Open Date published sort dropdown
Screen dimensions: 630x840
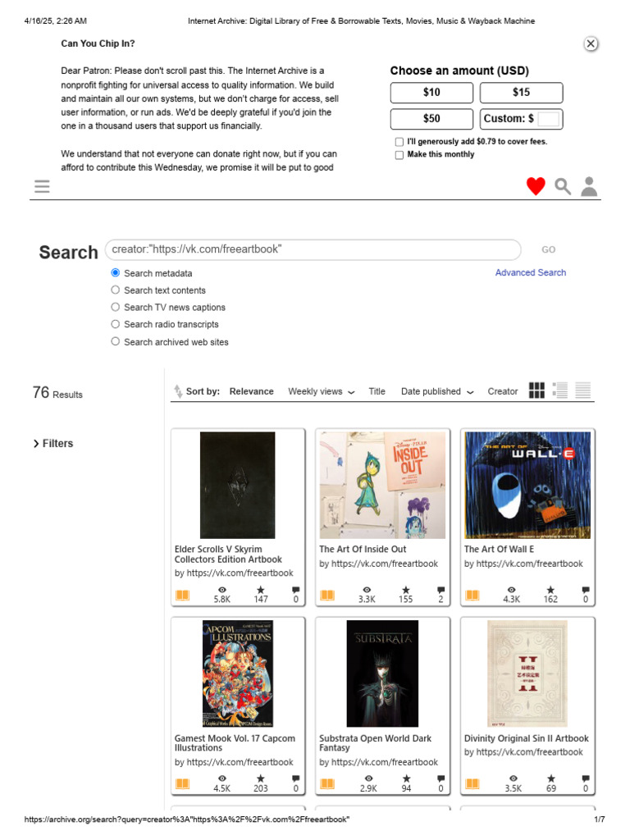pos(437,391)
